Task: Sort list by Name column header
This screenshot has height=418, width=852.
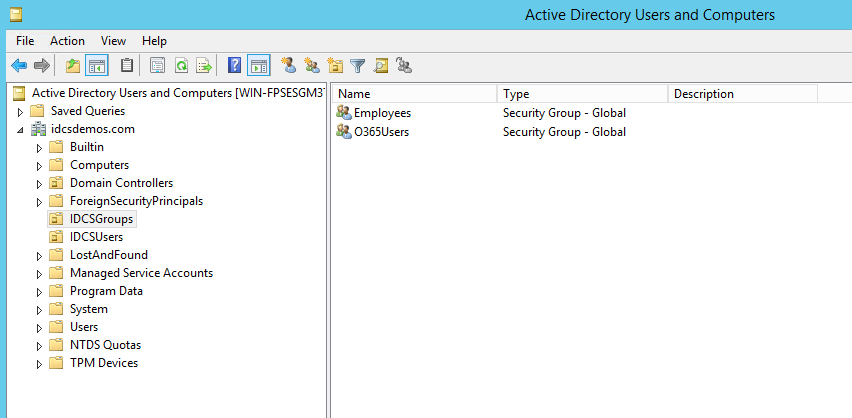Action: [413, 94]
